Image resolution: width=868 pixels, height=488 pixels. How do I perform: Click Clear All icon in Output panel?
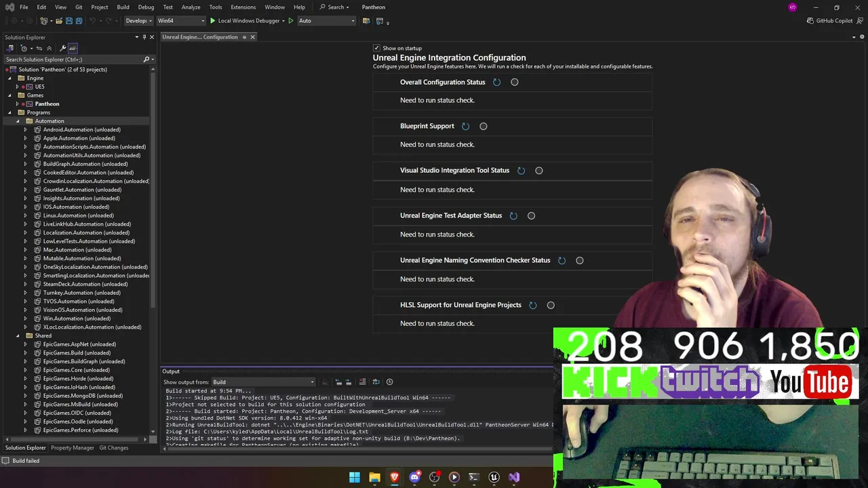[x=362, y=382]
